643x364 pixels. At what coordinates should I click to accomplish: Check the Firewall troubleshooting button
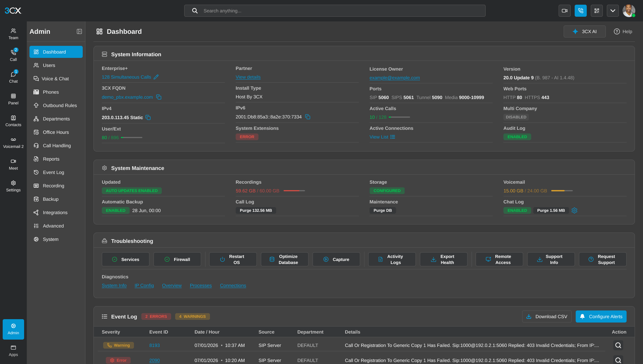pyautogui.click(x=177, y=259)
